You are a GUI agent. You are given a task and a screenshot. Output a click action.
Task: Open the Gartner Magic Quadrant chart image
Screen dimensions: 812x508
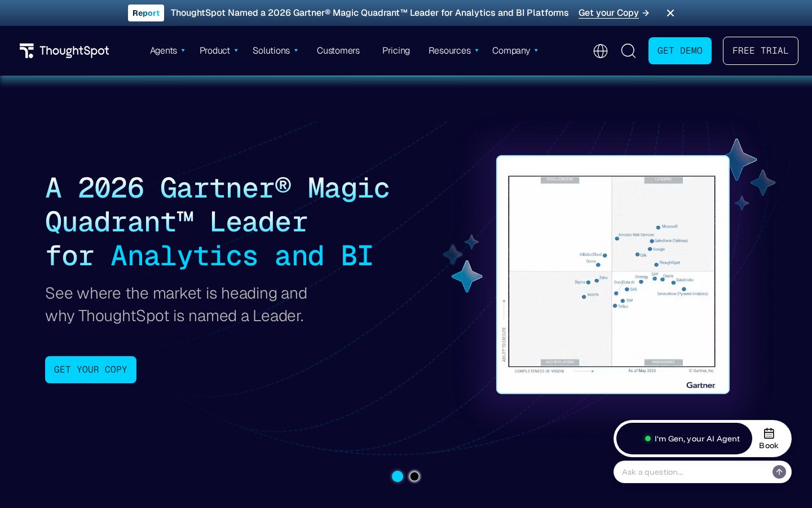[x=613, y=275]
